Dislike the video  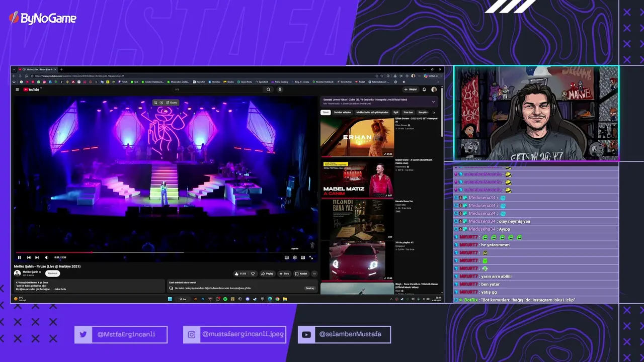coord(253,274)
